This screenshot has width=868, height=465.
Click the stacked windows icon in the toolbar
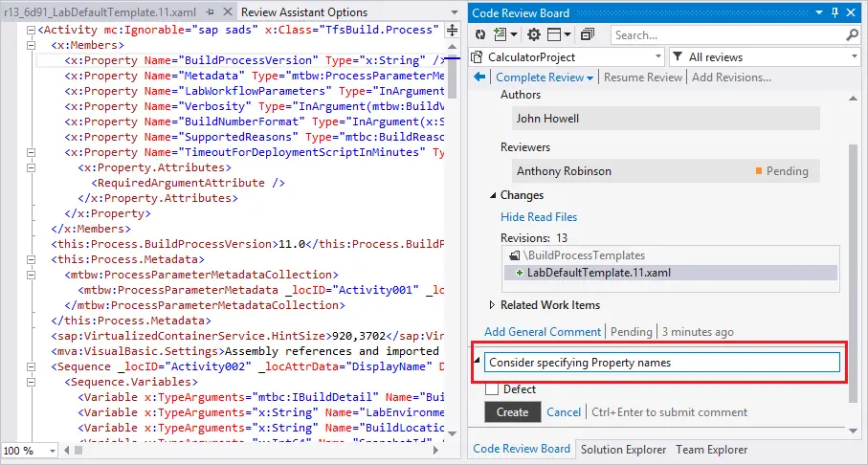pos(588,34)
